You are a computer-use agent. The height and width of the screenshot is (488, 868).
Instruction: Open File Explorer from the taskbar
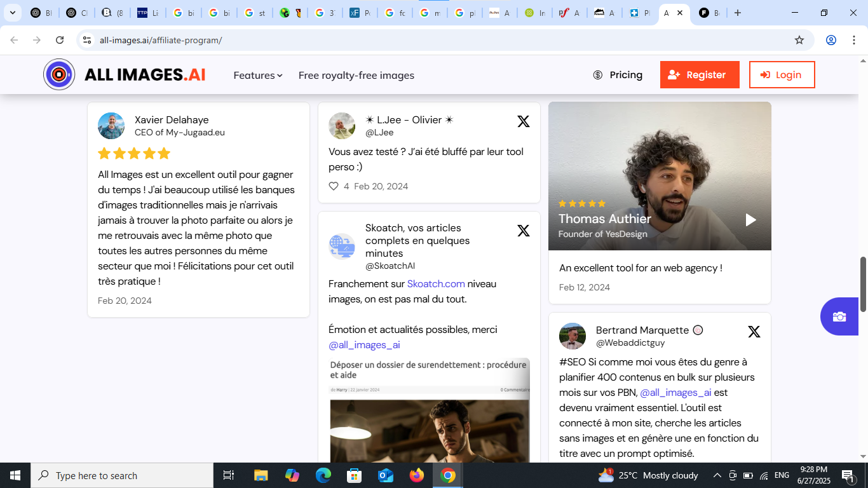pyautogui.click(x=261, y=475)
